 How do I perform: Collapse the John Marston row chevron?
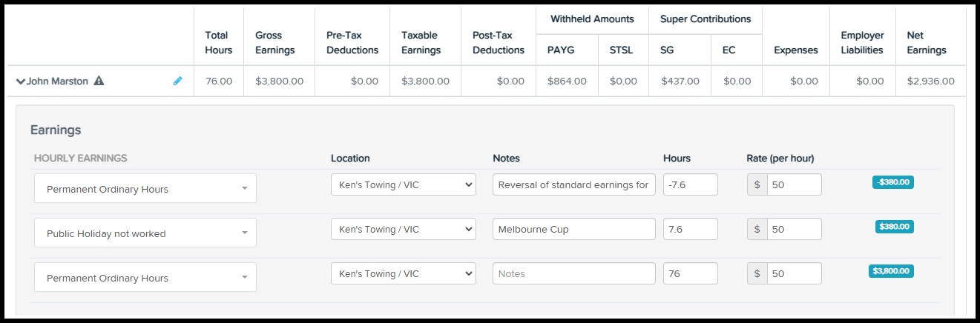pyautogui.click(x=20, y=81)
